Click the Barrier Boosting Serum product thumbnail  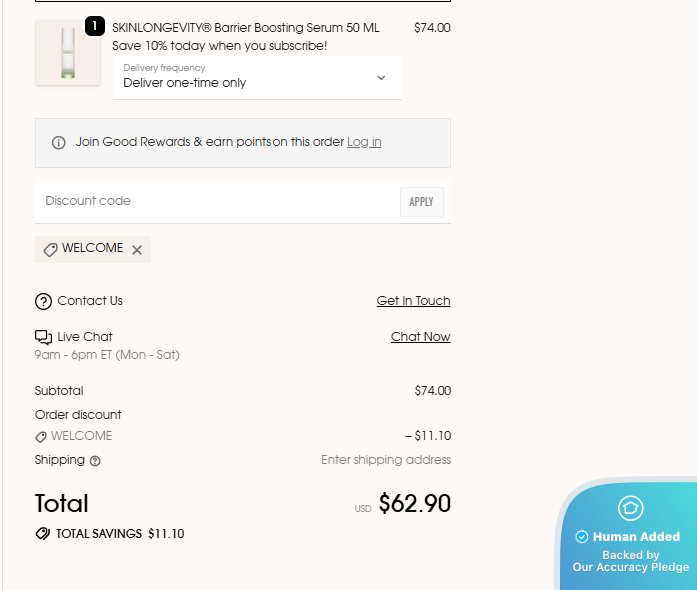(68, 52)
